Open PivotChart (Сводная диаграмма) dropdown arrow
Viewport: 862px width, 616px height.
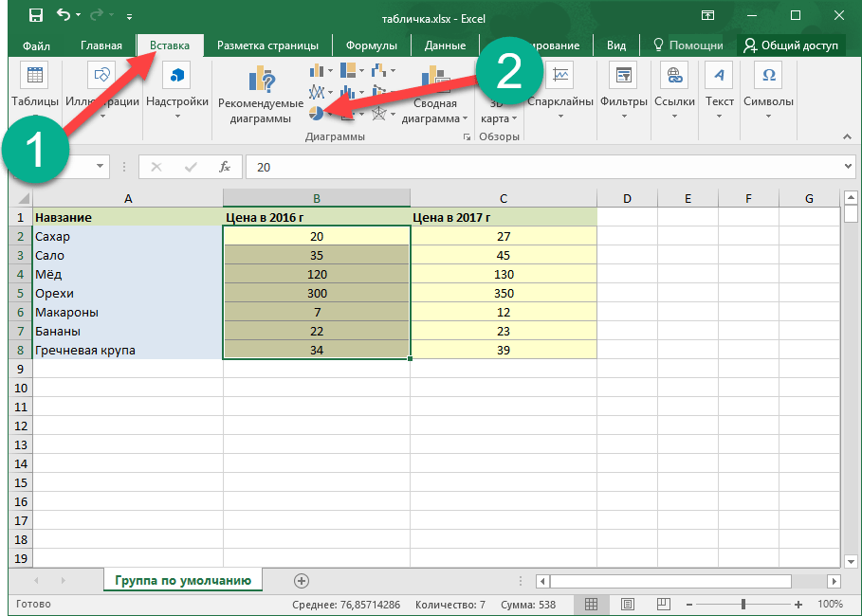pos(465,119)
